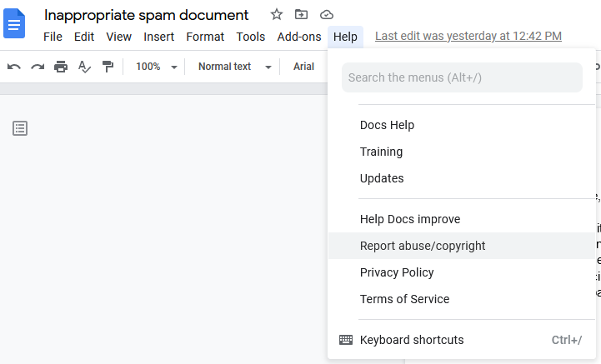The height and width of the screenshot is (364, 601).
Task: Click the Move to folder icon
Action: (x=301, y=14)
